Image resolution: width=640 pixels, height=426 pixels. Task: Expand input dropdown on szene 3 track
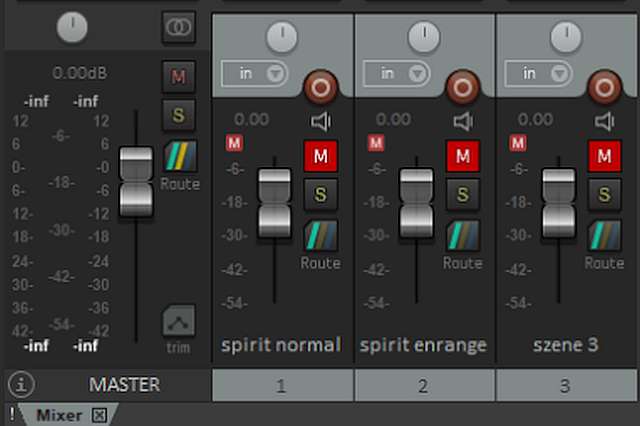pos(538,73)
